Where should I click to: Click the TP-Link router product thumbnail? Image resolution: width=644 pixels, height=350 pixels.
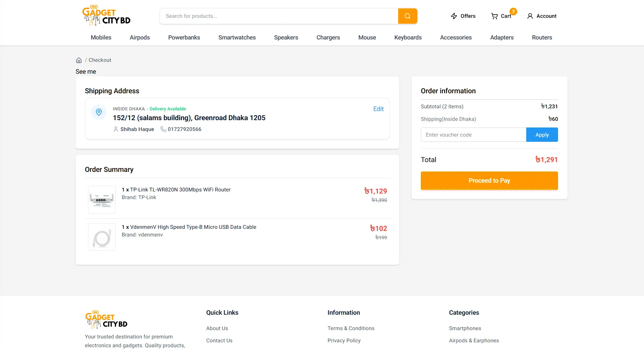pyautogui.click(x=102, y=199)
